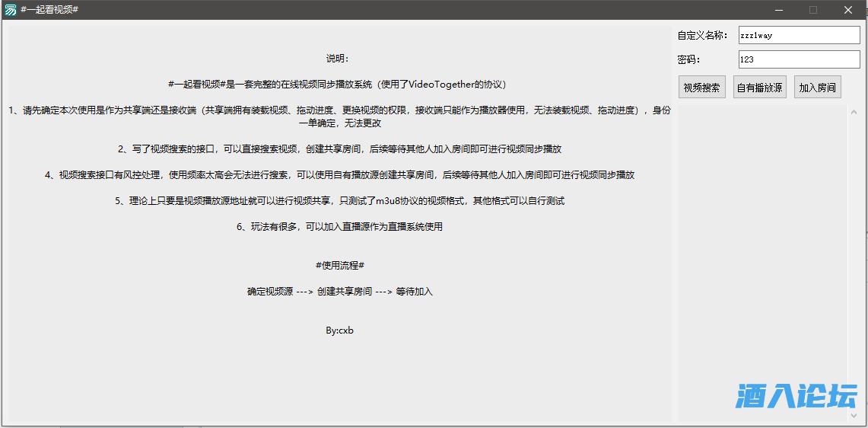Viewport: 868px width, 428px height.
Task: Click the #使用流程# heading text
Action: click(340, 265)
